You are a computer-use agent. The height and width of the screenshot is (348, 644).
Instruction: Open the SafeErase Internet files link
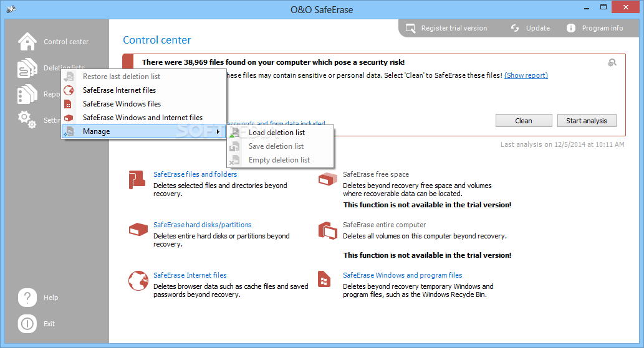[190, 275]
